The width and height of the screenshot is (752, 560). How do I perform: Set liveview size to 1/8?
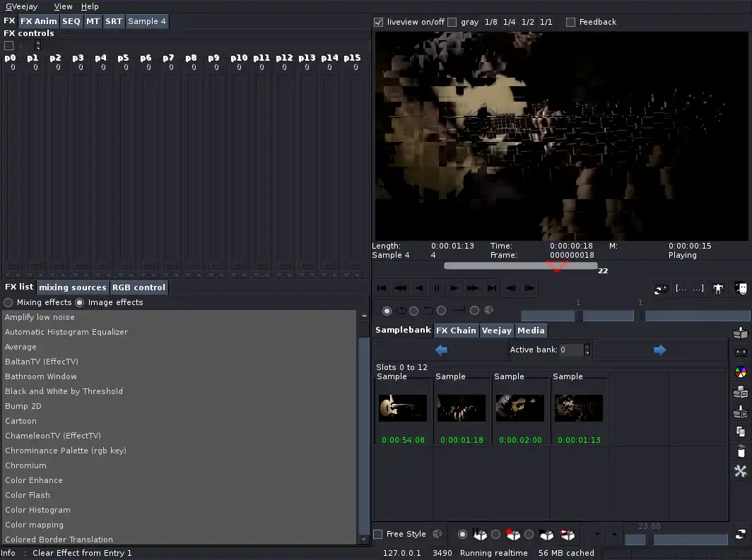(x=491, y=22)
